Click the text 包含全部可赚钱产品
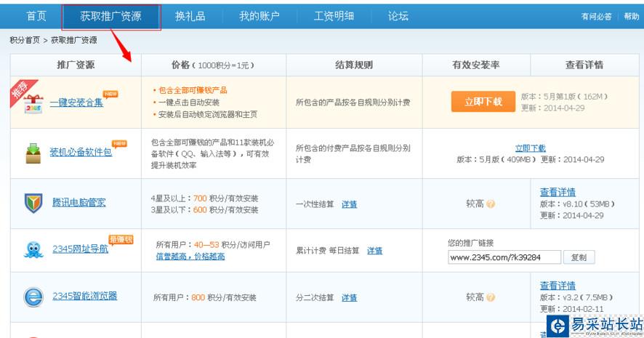The height and width of the screenshot is (338, 644). pos(193,90)
